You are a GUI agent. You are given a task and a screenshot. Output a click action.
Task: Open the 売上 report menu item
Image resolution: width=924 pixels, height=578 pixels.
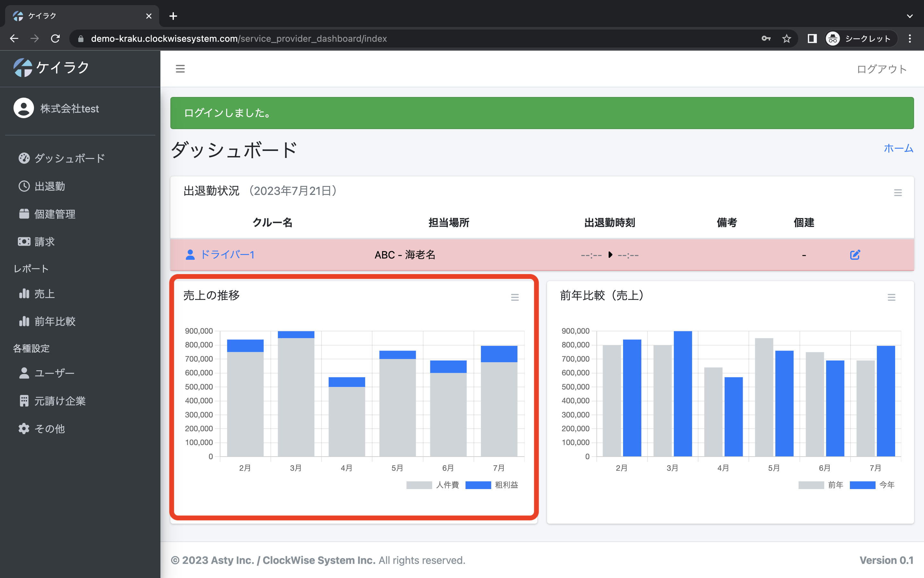pos(37,293)
